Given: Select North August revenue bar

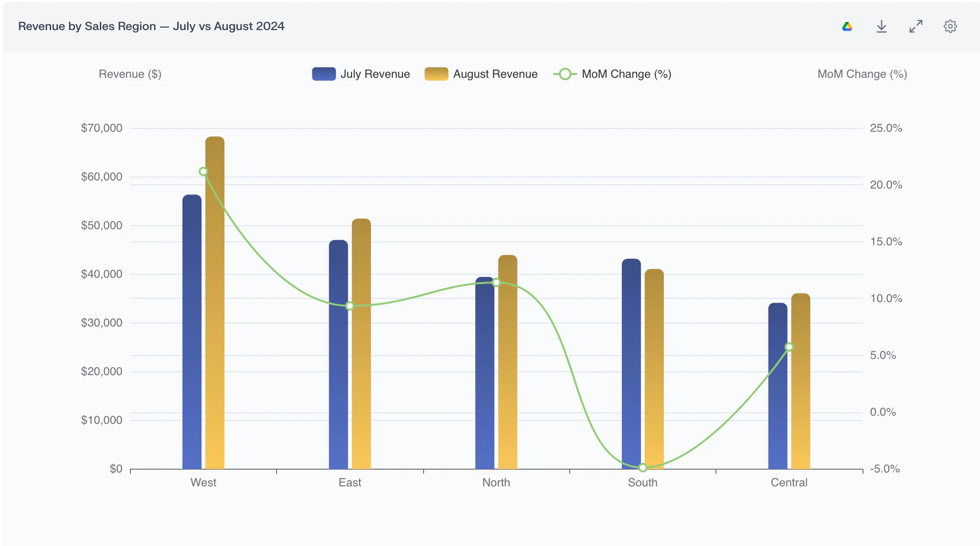Looking at the screenshot, I should (508, 362).
